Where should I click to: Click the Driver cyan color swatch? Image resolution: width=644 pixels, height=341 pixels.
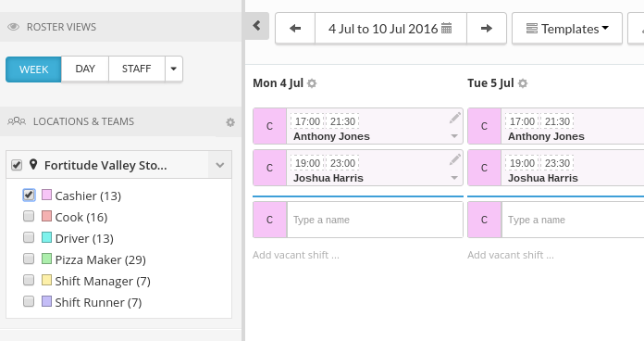click(47, 237)
